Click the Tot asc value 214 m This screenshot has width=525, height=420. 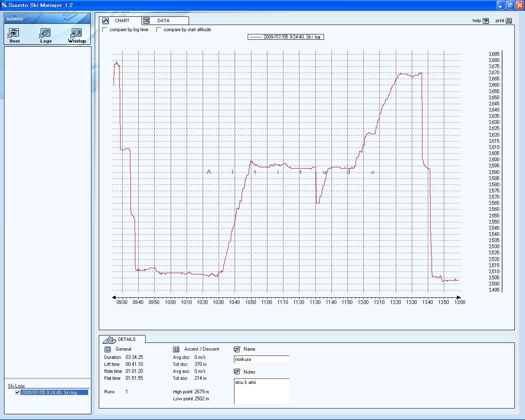pos(201,378)
